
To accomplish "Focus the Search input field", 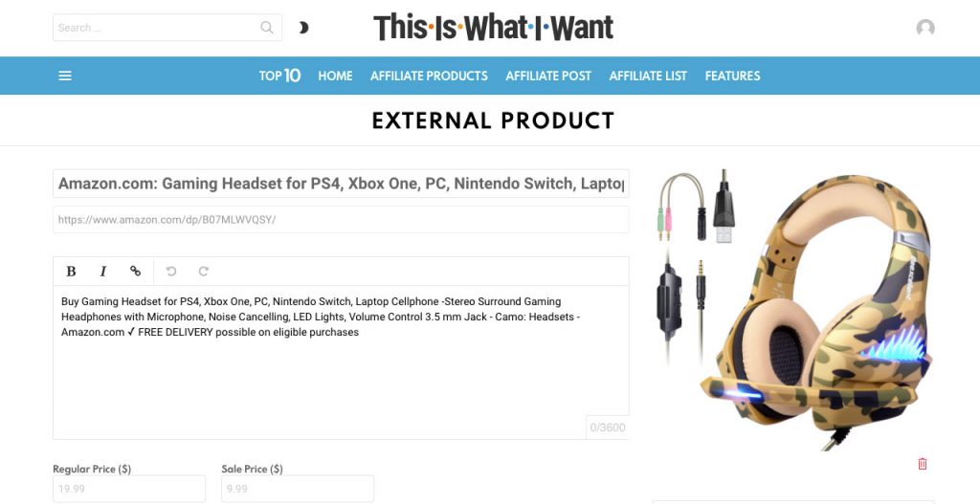I will [x=153, y=28].
